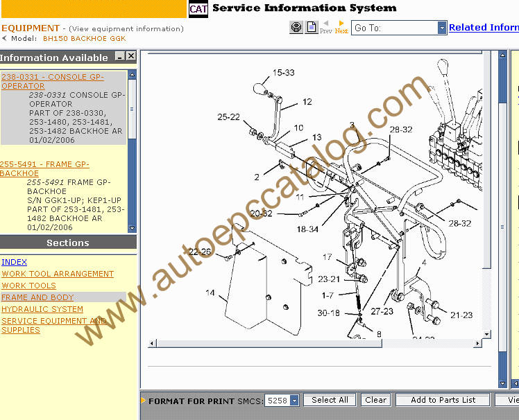Screen dimensions: 519x420
Task: Click part label 27-23 in diagram
Action: point(382,311)
